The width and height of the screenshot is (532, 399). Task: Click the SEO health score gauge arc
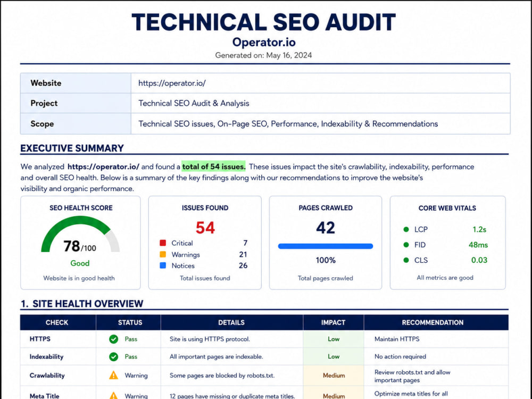coord(80,234)
